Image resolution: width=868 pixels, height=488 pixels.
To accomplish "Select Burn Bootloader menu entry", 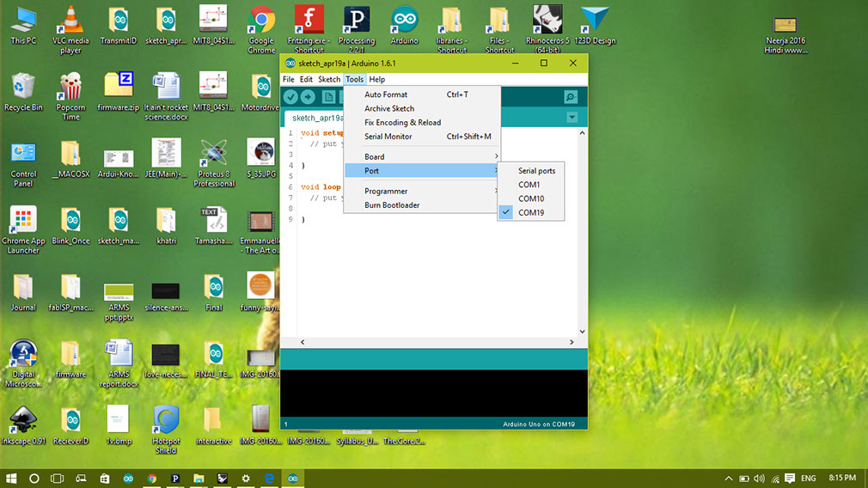I will tap(422, 204).
